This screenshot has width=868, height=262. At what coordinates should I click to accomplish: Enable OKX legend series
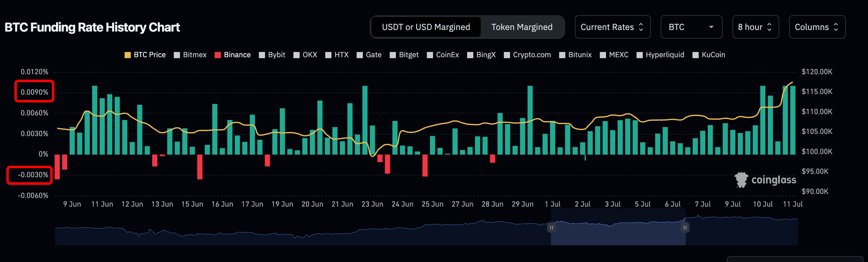click(x=305, y=55)
